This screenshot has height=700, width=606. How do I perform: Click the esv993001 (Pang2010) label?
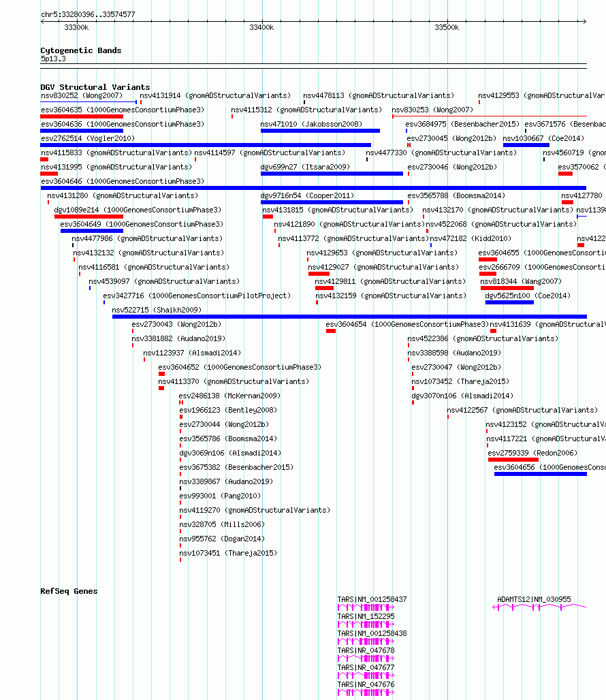[x=220, y=496]
